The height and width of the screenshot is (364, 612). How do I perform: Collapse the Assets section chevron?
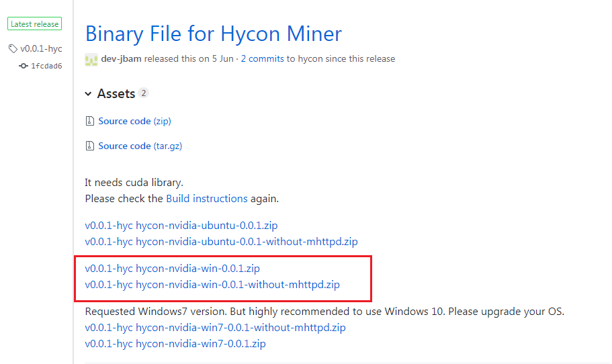[88, 94]
